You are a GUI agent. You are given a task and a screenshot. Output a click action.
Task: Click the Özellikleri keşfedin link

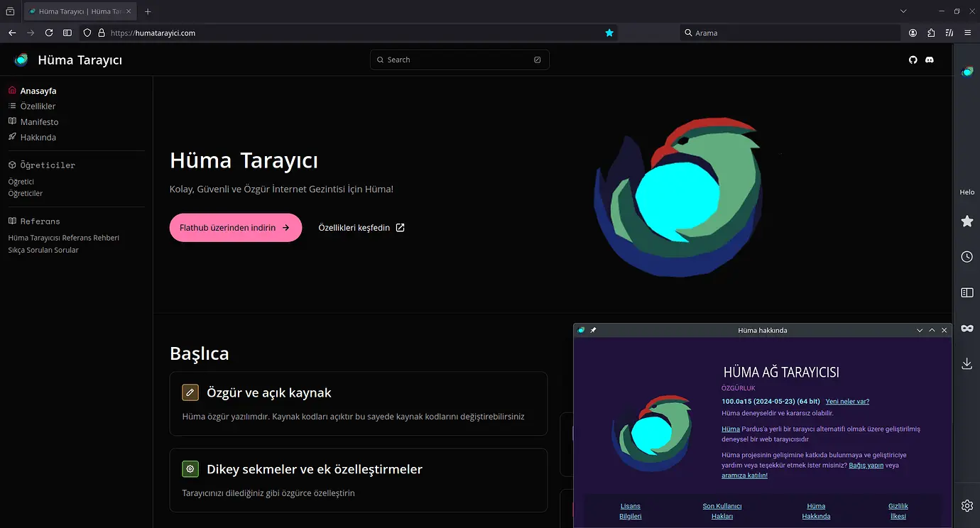point(361,228)
